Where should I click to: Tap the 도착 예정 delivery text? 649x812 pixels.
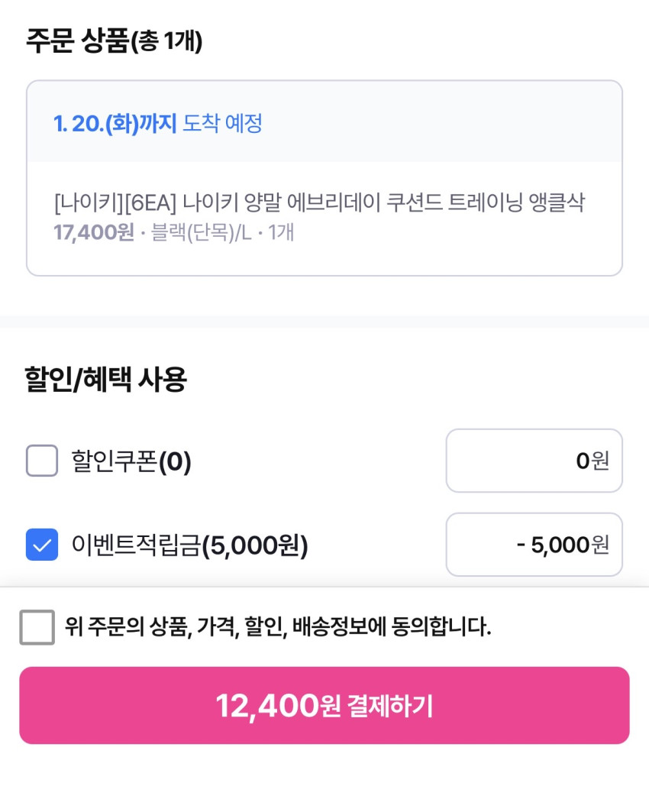tap(222, 123)
